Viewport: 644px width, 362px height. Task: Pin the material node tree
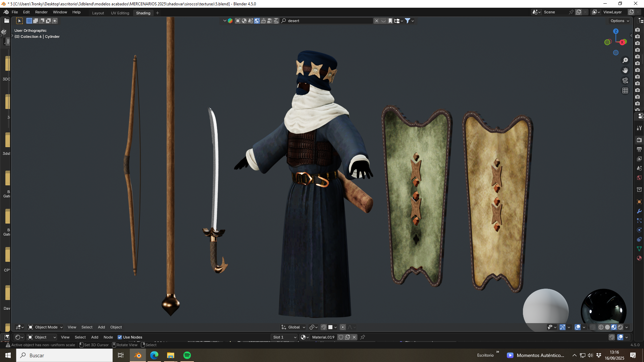tap(363, 337)
